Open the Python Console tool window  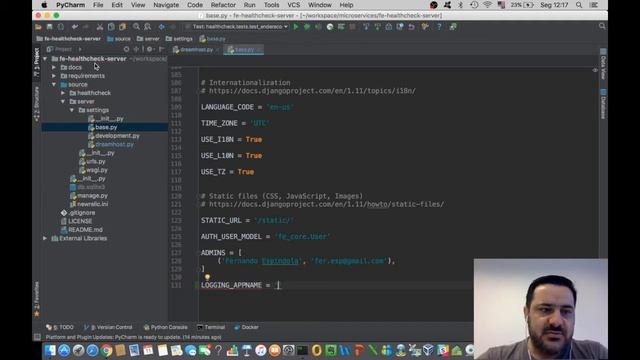coord(165,327)
